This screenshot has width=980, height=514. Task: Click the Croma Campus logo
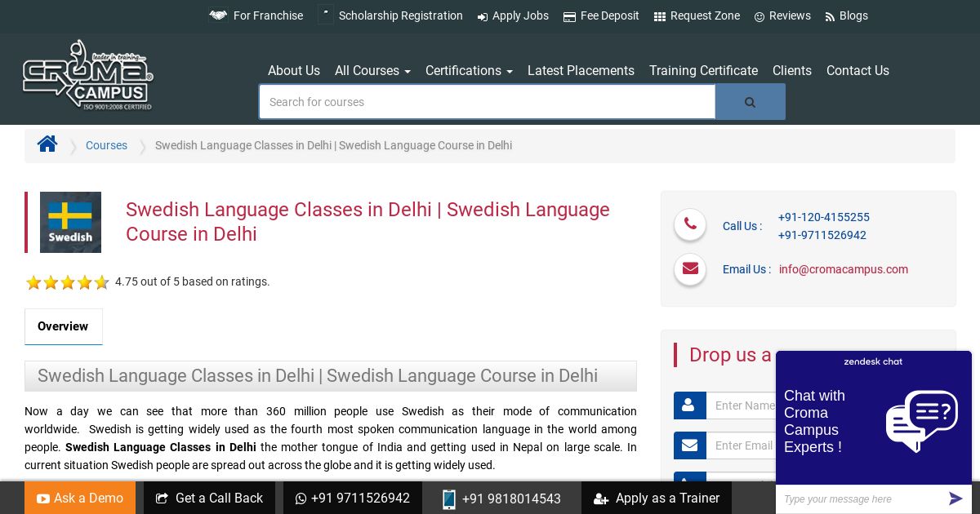coord(87,75)
